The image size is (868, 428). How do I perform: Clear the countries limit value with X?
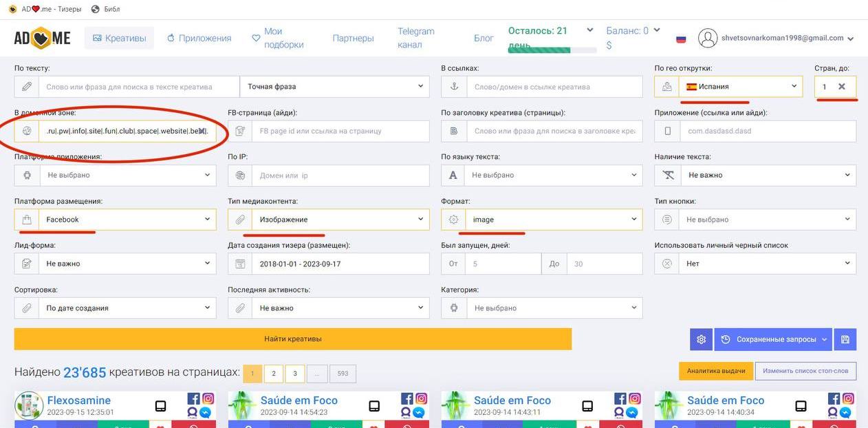pos(842,87)
